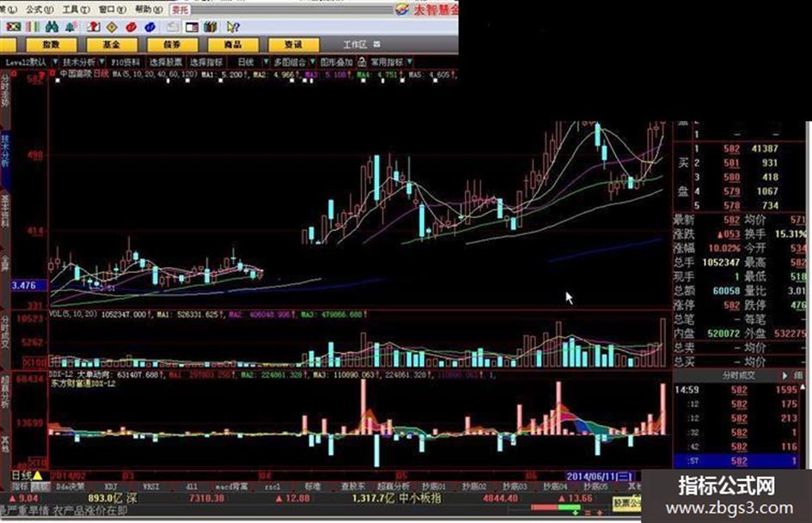
Task: Select the 指标 bottom tab
Action: click(x=20, y=487)
